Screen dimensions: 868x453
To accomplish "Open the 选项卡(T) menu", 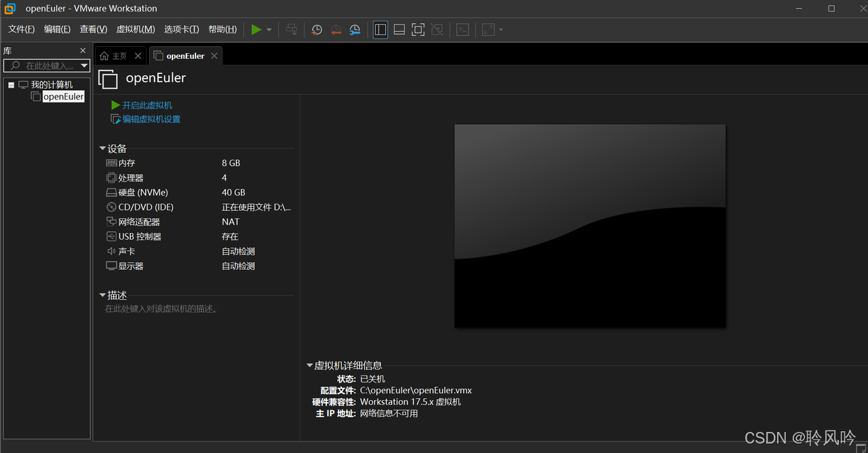I will pos(182,29).
